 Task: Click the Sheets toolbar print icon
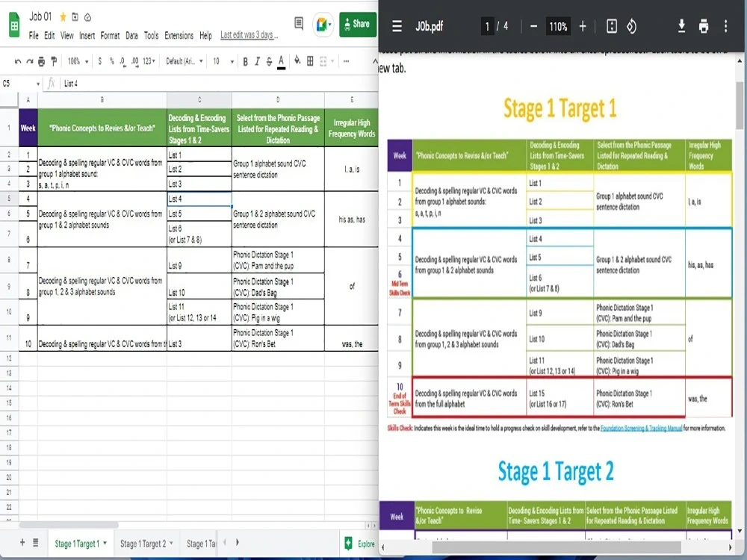coord(41,61)
